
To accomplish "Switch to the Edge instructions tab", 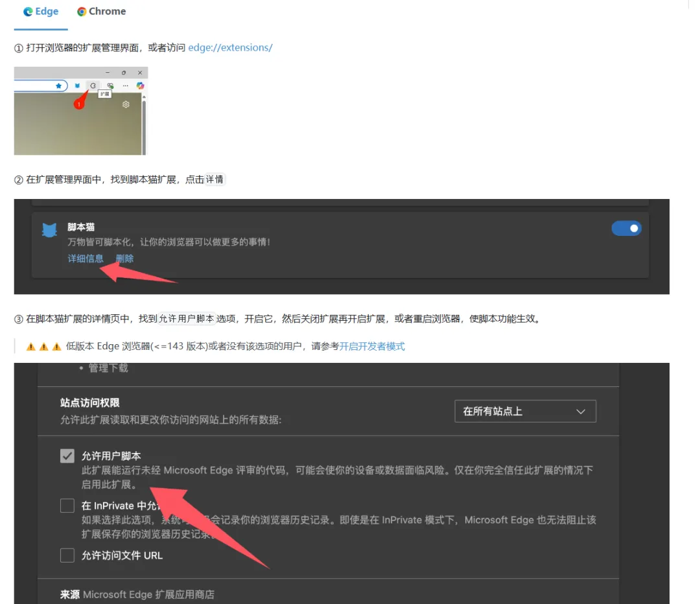I will pos(41,12).
